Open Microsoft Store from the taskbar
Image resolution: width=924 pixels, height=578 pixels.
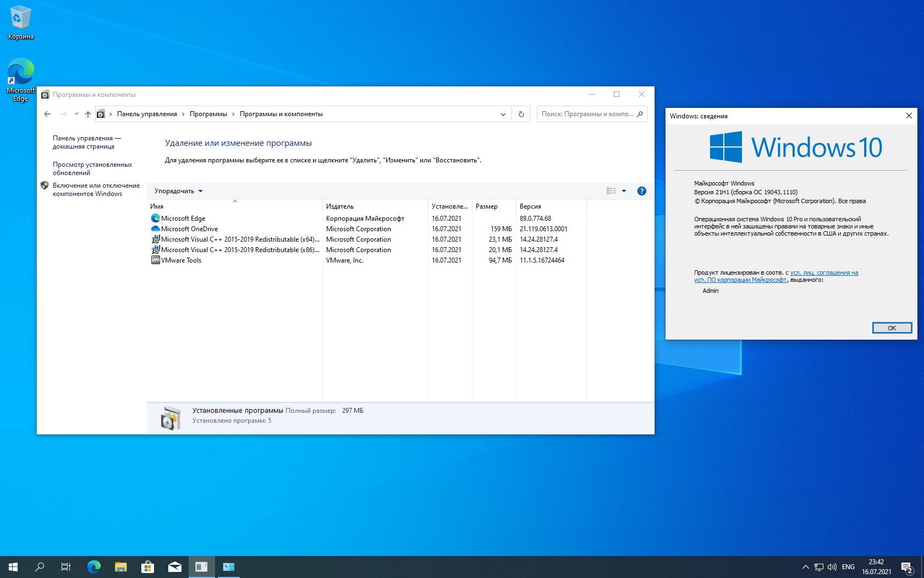pyautogui.click(x=147, y=566)
